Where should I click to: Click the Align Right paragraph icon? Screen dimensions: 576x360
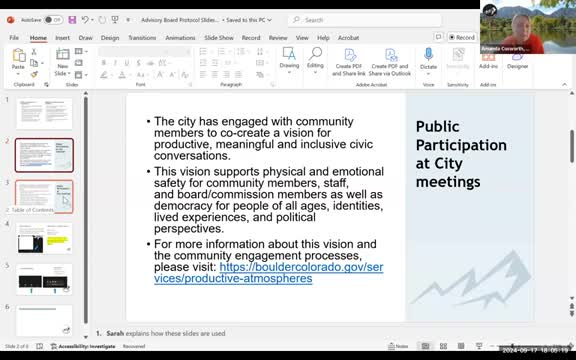click(227, 75)
